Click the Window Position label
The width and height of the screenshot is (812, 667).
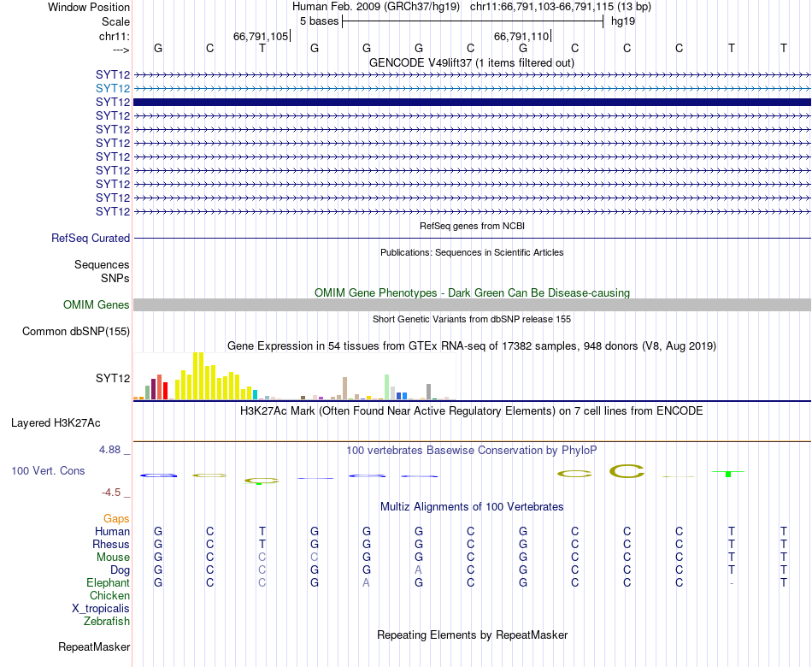[x=89, y=7]
